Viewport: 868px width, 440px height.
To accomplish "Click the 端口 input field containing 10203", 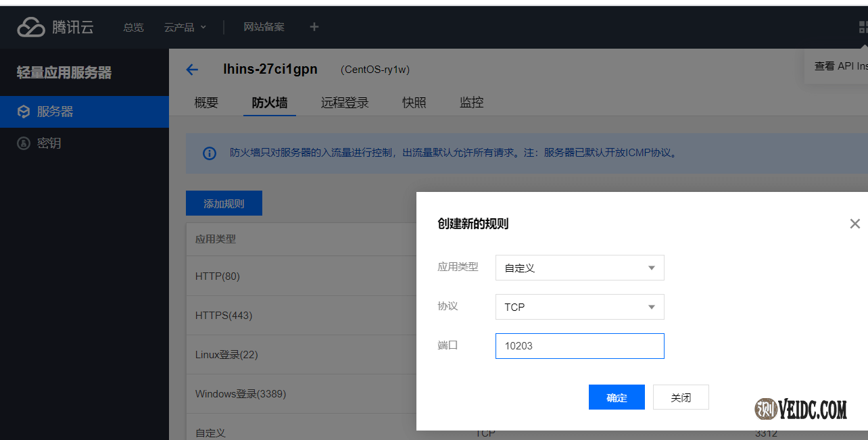I will pos(579,346).
